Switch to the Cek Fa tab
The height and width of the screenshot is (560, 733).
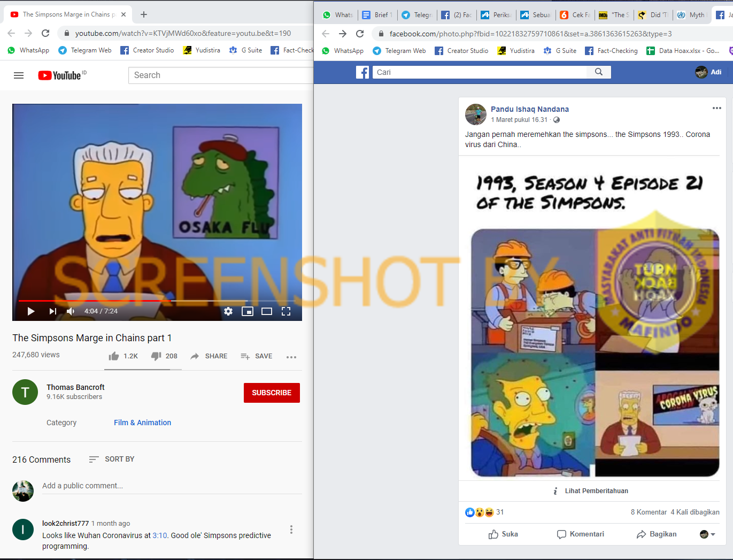(x=575, y=15)
